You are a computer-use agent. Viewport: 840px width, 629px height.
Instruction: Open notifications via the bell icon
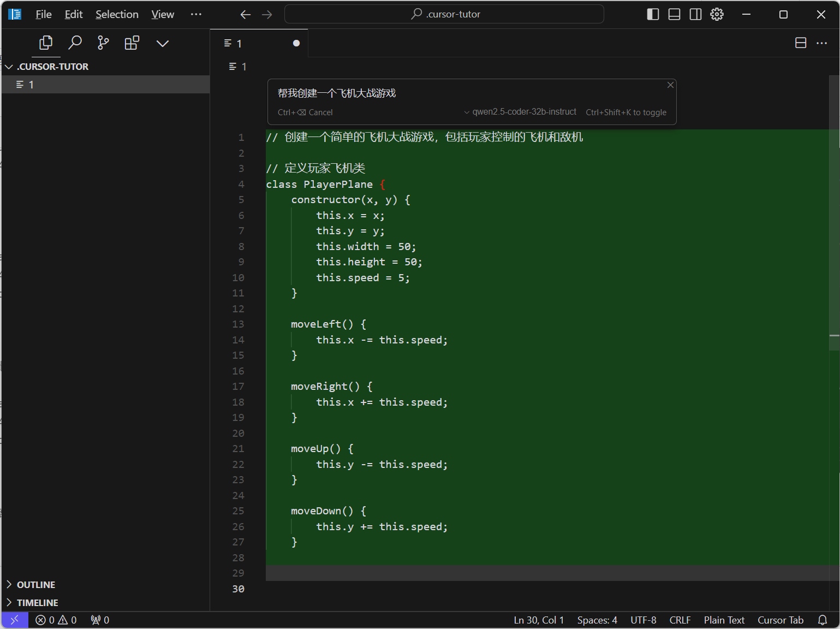[x=824, y=620]
